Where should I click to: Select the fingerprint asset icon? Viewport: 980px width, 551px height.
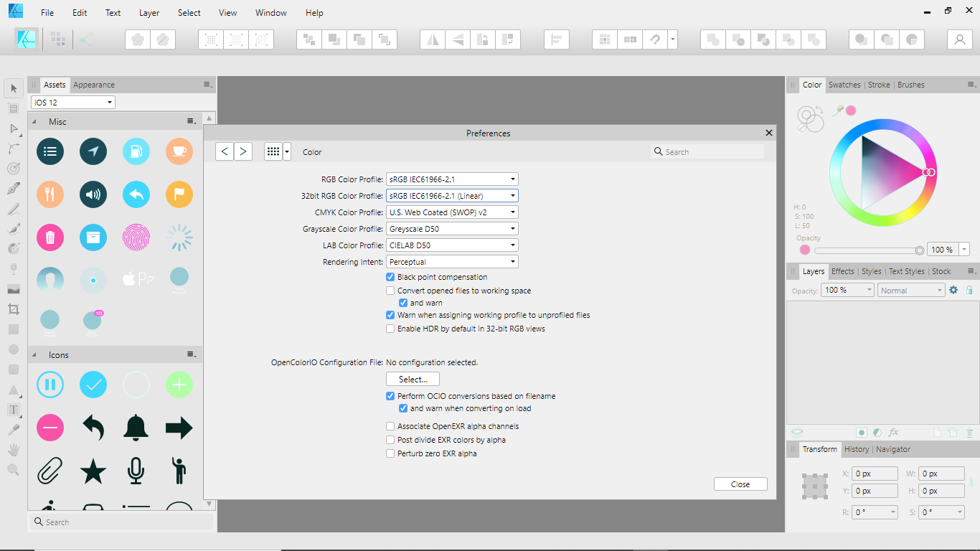136,237
